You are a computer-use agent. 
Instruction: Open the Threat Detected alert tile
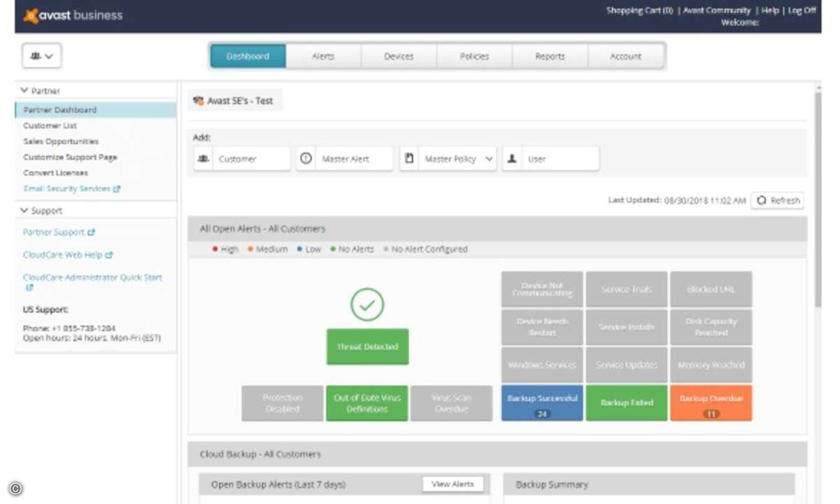[x=367, y=346]
